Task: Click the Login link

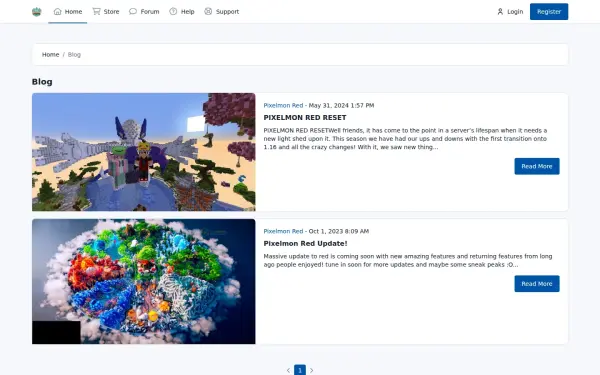Action: (x=510, y=11)
